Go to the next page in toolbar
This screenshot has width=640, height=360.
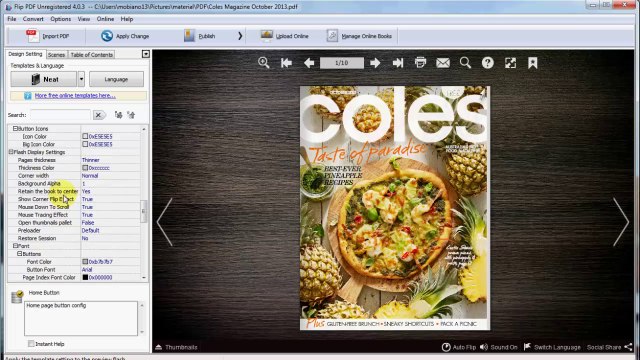375,62
